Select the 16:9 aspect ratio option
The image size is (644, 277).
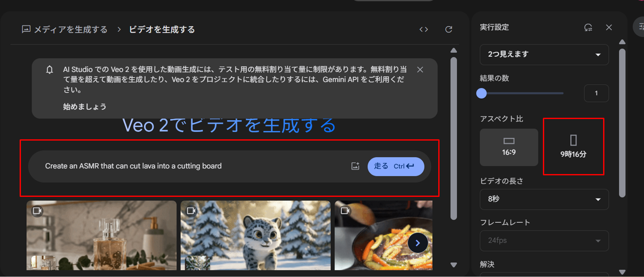pos(509,147)
